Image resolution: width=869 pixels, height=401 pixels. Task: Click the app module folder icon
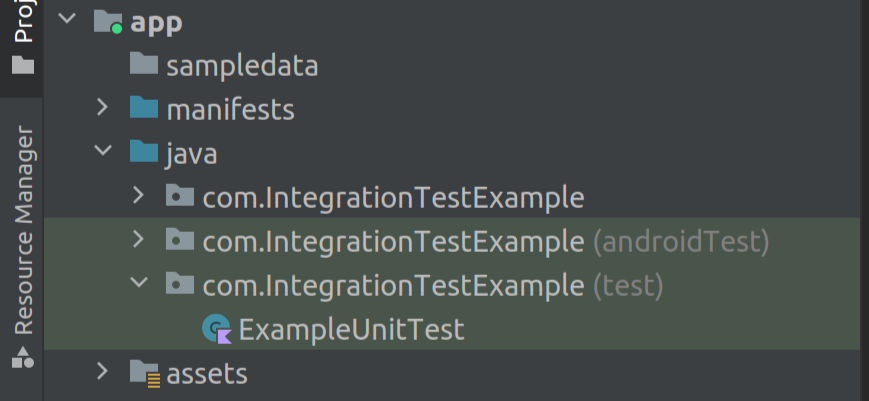108,22
